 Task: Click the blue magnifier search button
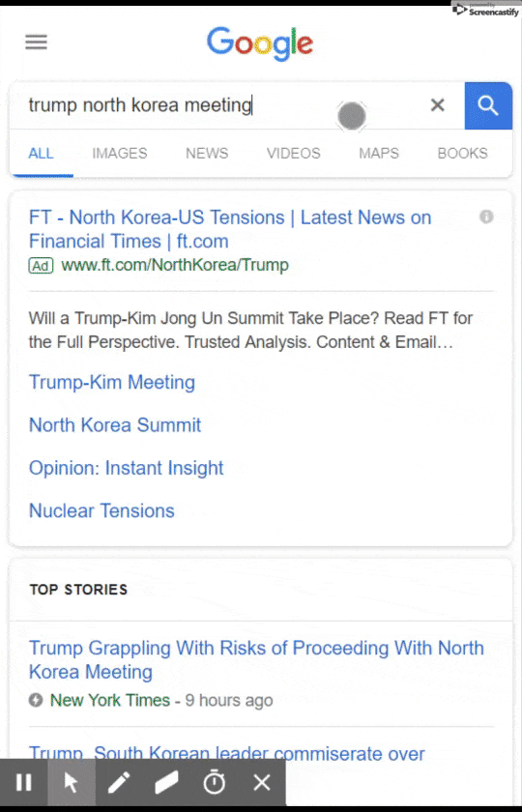[x=488, y=105]
